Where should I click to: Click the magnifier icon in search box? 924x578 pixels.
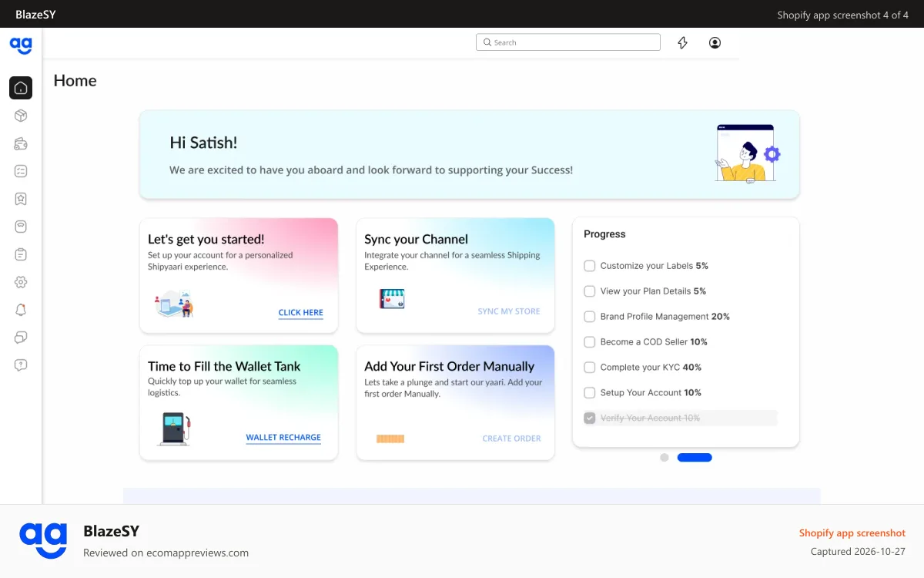click(487, 42)
